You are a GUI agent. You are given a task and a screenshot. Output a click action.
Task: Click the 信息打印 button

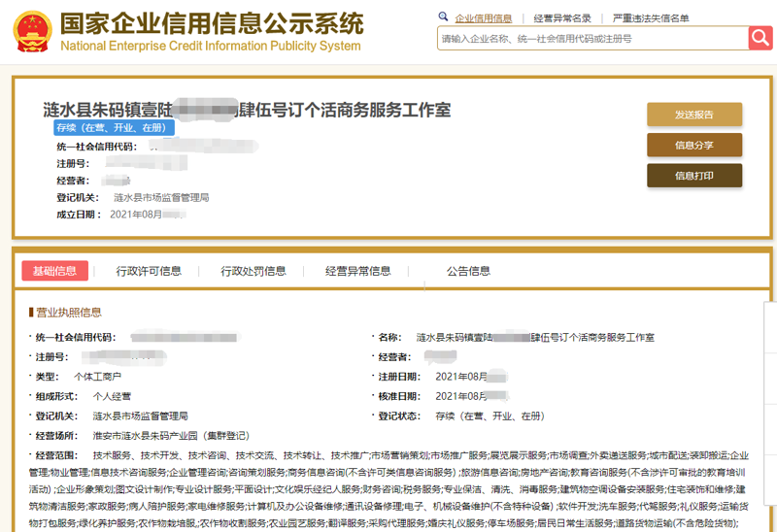[x=694, y=176]
